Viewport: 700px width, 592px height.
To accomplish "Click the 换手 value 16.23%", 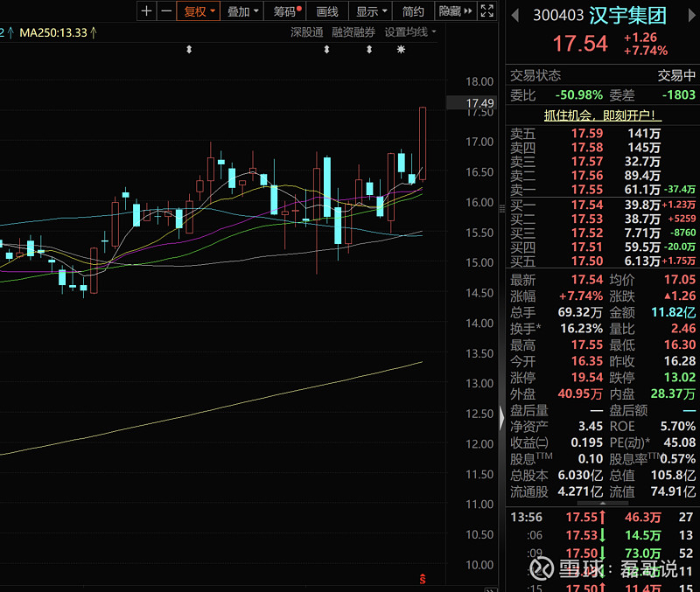I will [x=581, y=329].
